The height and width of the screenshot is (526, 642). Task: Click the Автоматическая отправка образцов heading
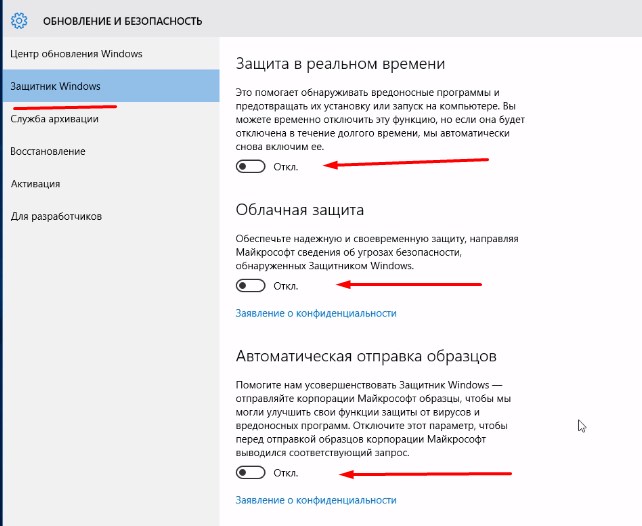(x=366, y=356)
